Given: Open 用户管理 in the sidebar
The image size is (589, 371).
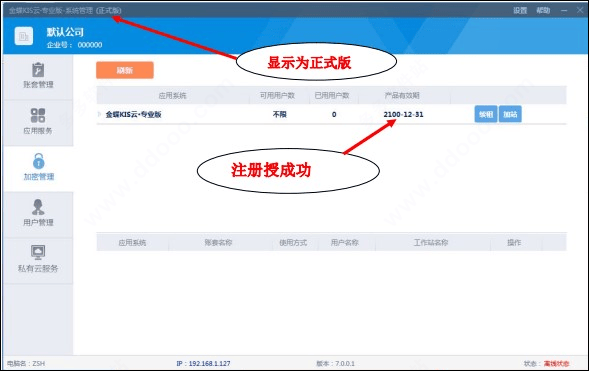Looking at the screenshot, I should point(38,214).
